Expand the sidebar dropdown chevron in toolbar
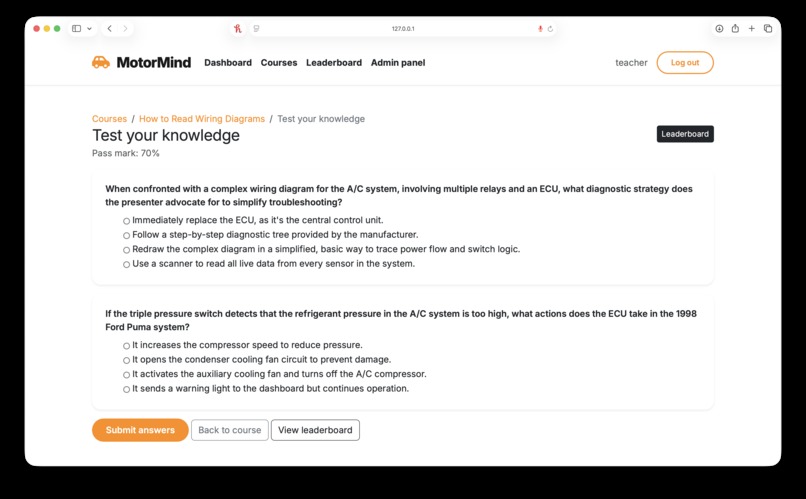The width and height of the screenshot is (806, 499). [x=89, y=29]
